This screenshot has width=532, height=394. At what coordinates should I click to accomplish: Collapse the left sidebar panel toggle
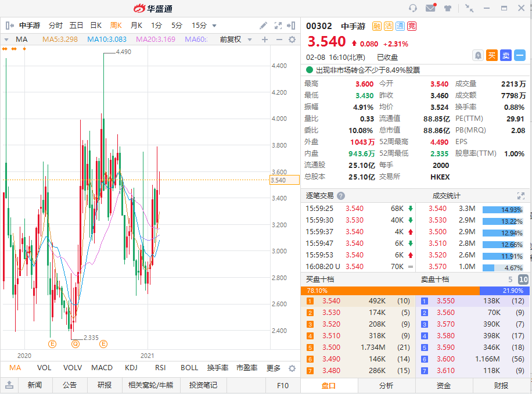9,26
